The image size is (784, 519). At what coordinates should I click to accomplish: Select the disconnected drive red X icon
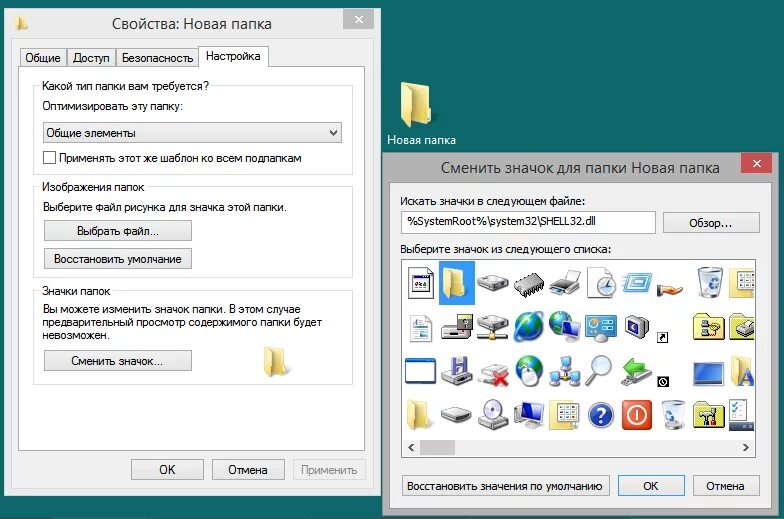pos(494,374)
